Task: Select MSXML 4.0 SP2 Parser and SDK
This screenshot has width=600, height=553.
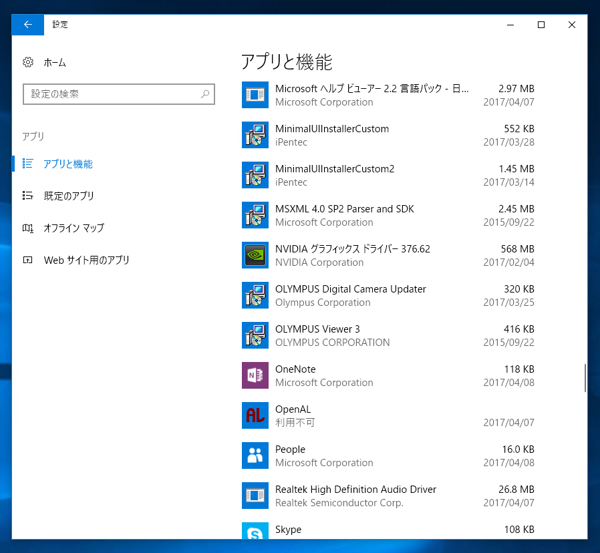Action: tap(344, 209)
